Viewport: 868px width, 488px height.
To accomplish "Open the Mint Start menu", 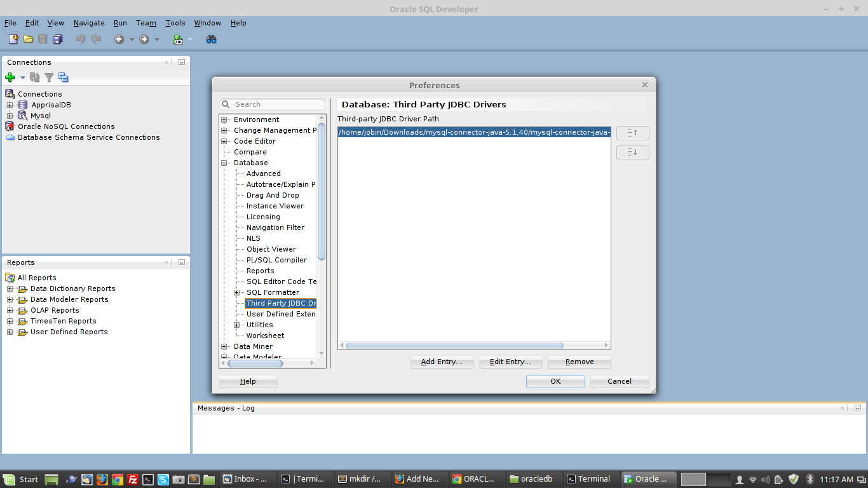I will tap(22, 479).
